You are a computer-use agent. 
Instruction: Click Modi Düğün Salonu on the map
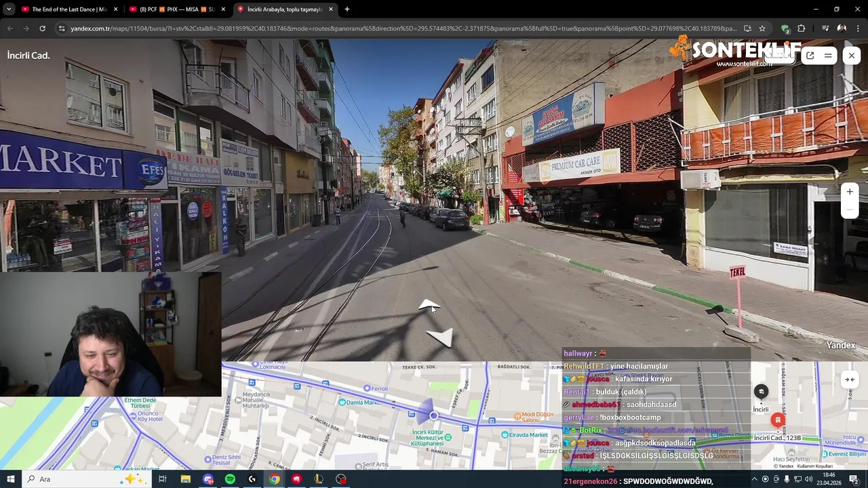[534, 417]
